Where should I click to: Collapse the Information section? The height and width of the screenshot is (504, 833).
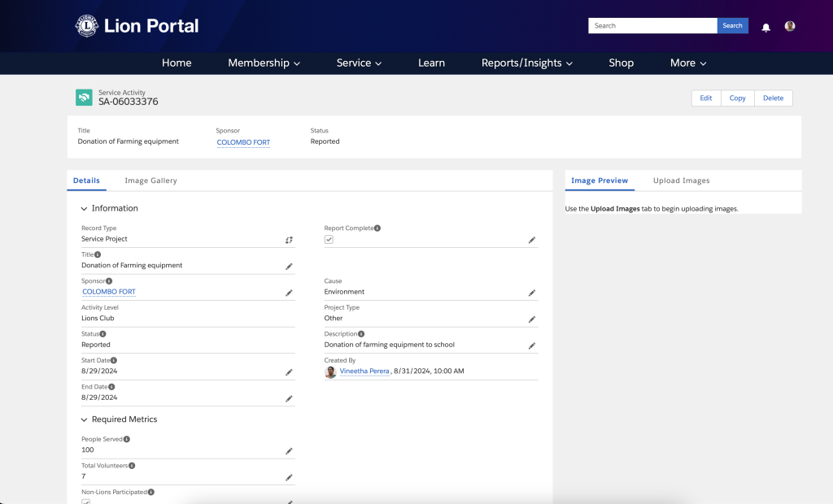[x=84, y=209]
